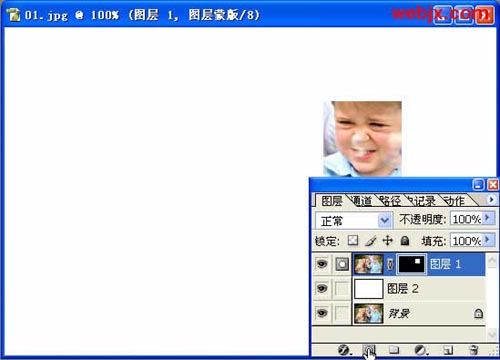This screenshot has width=500, height=360.
Task: Close the layers palette window
Action: [x=493, y=185]
